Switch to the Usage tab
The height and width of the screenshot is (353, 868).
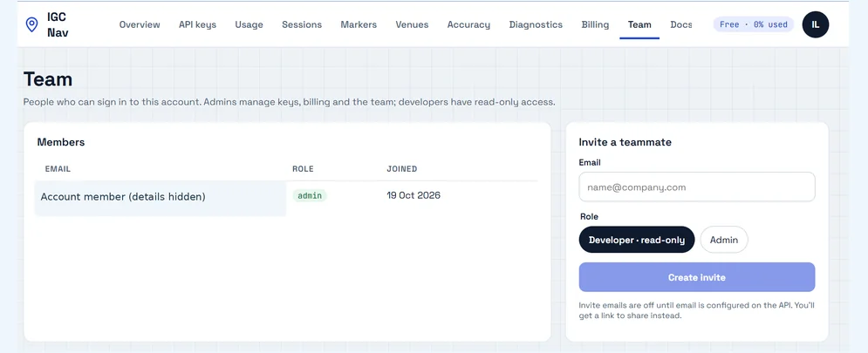coord(249,24)
